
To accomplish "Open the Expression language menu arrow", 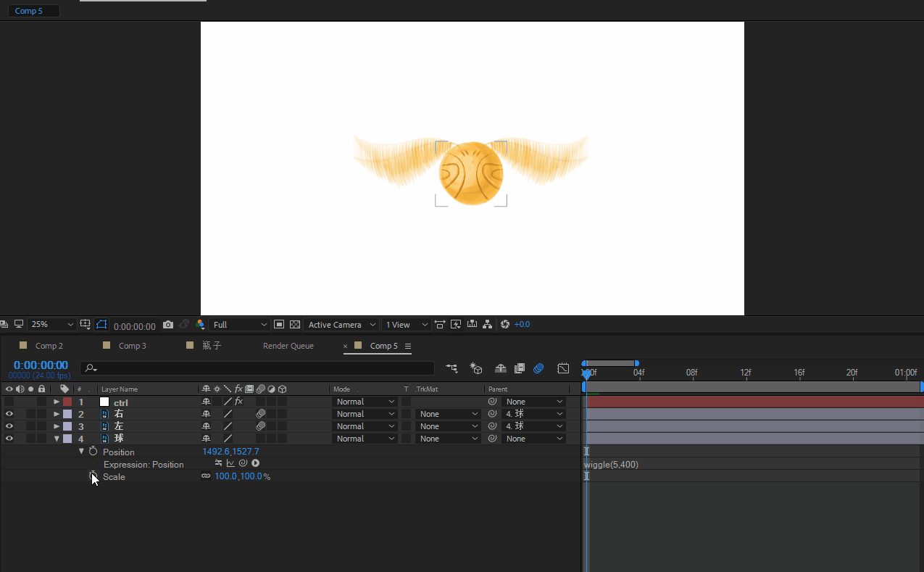I will [256, 463].
